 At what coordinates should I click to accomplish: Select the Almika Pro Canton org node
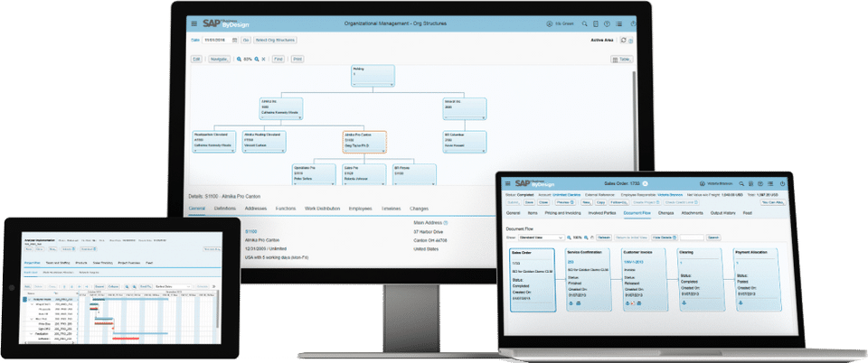364,142
